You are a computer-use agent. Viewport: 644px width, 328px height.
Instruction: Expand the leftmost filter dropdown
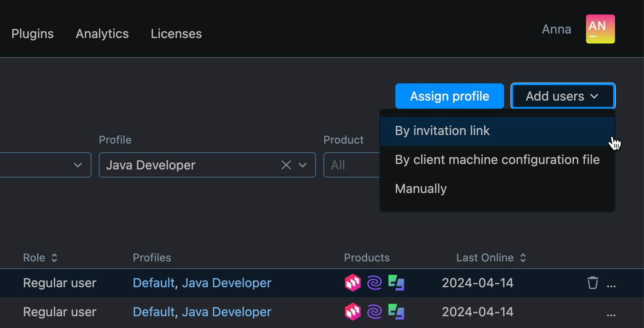click(x=77, y=165)
